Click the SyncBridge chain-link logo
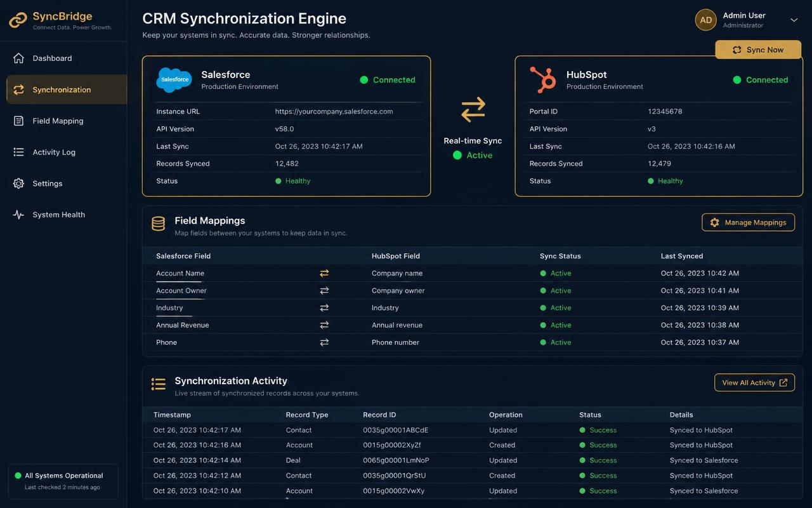Screen dimensions: 812x508 [x=18, y=20]
